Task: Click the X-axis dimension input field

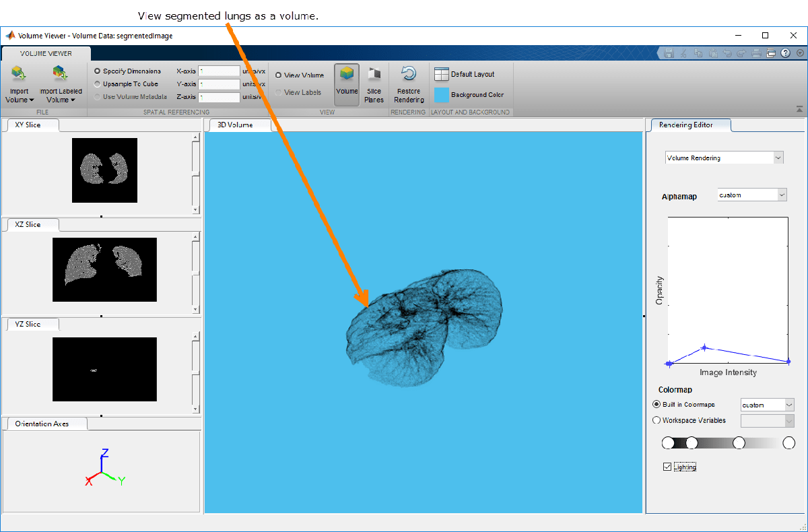Action: [219, 71]
